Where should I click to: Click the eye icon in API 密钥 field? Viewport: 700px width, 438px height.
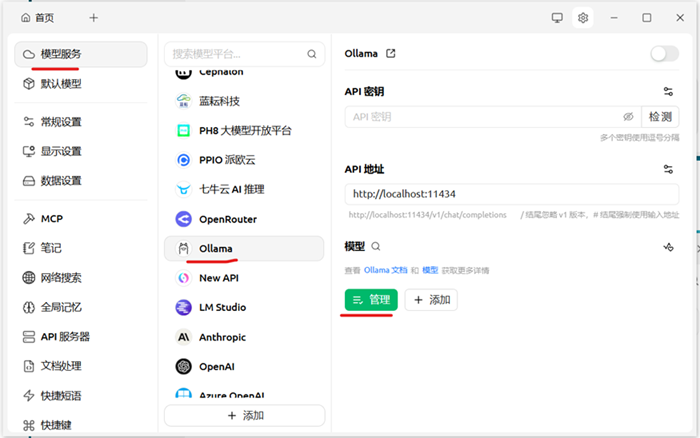(x=628, y=117)
